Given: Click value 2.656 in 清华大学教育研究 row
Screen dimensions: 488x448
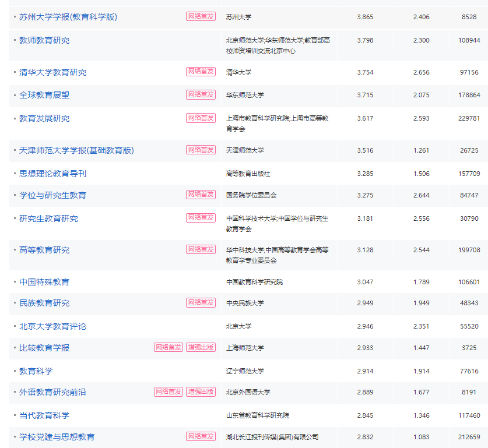Looking at the screenshot, I should point(422,72).
